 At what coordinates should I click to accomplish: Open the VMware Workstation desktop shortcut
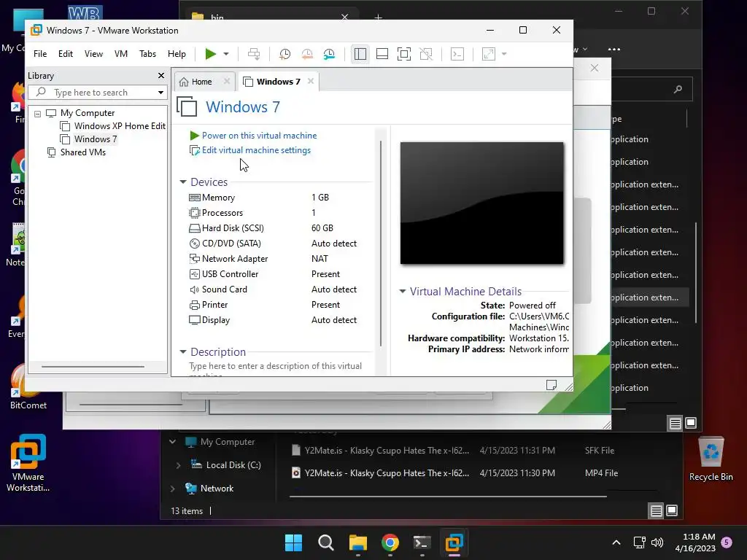coord(28,463)
